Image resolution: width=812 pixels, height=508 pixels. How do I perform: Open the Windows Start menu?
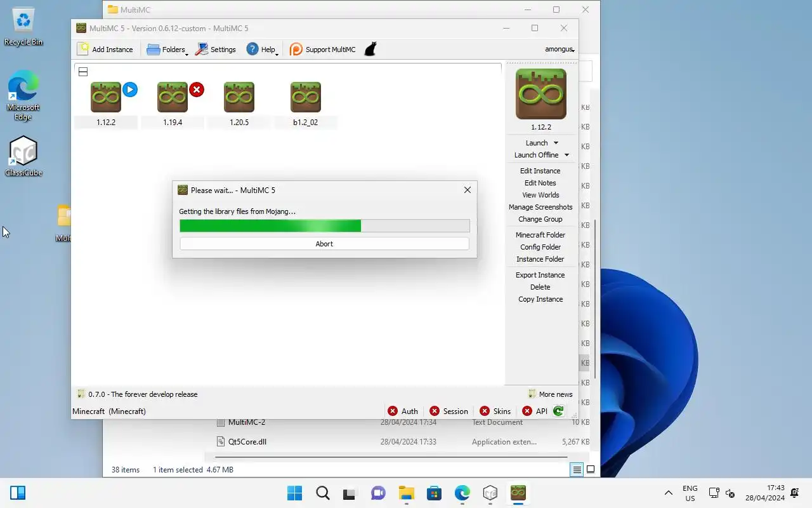pyautogui.click(x=294, y=493)
